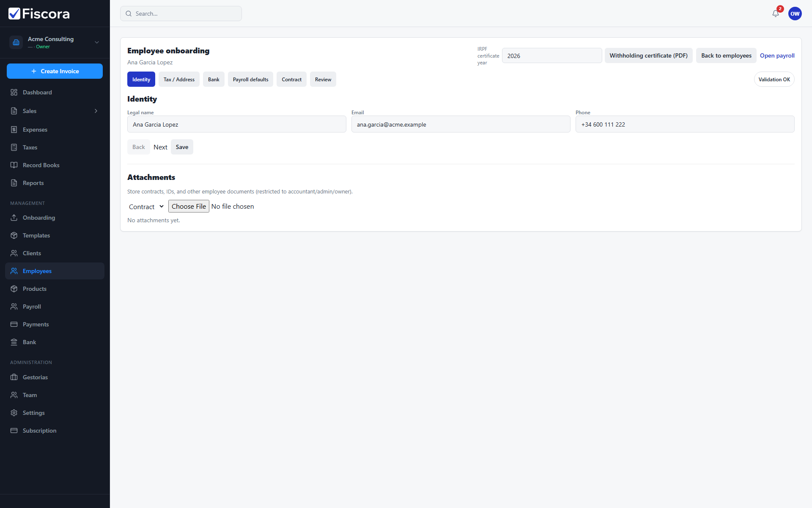Click the Dashboard grid icon in sidebar

click(x=14, y=92)
